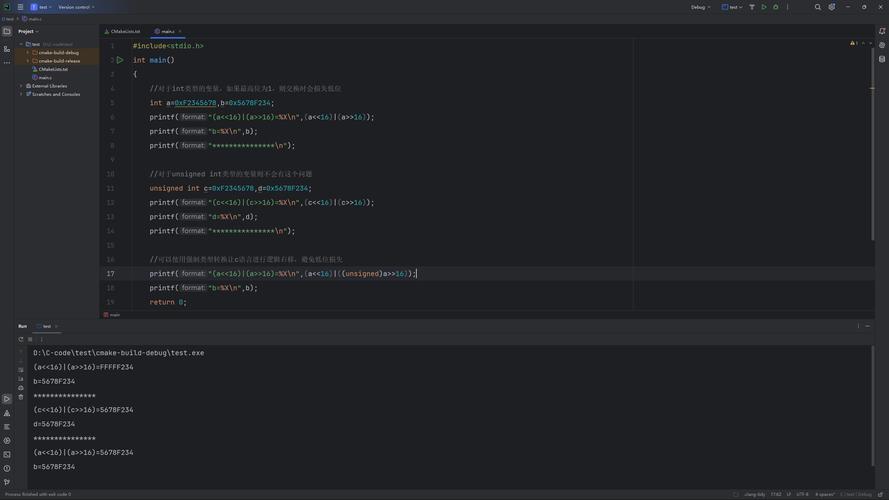Toggle the Run tool window sidebar button

coord(7,399)
